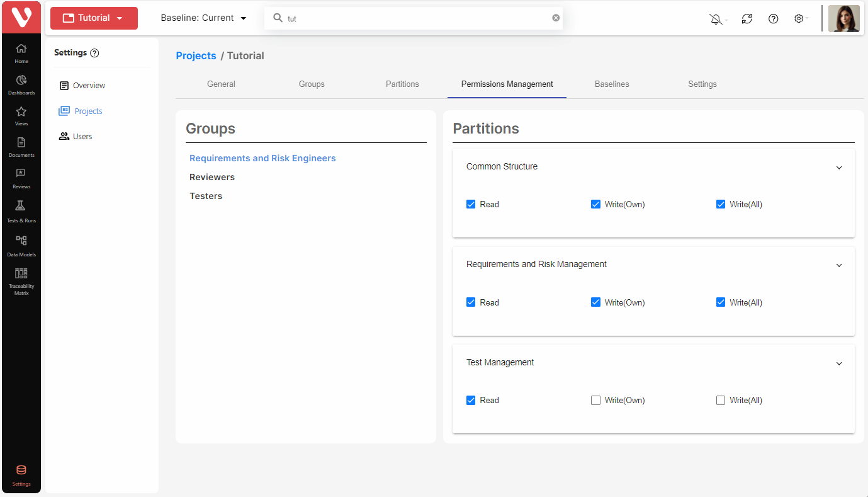The width and height of the screenshot is (868, 497).
Task: Open the Baseline: Current dropdown
Action: coord(203,18)
